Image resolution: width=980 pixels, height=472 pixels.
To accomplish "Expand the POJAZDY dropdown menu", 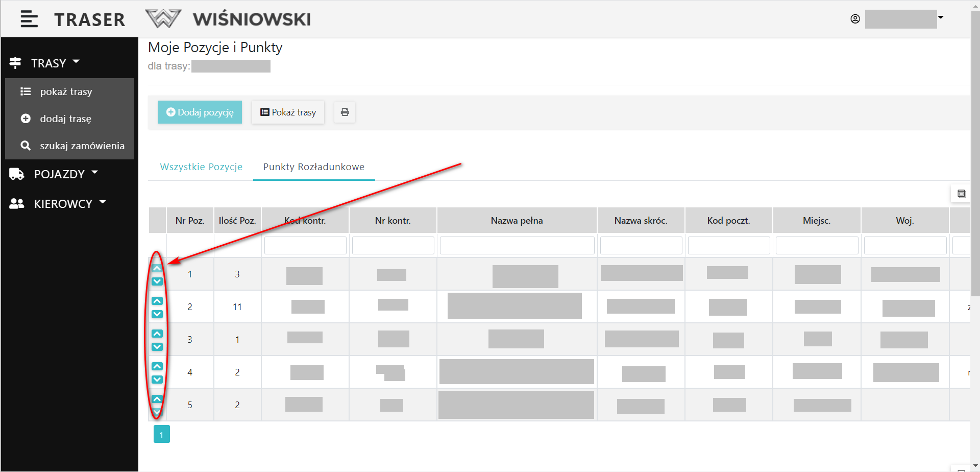I will [x=59, y=174].
